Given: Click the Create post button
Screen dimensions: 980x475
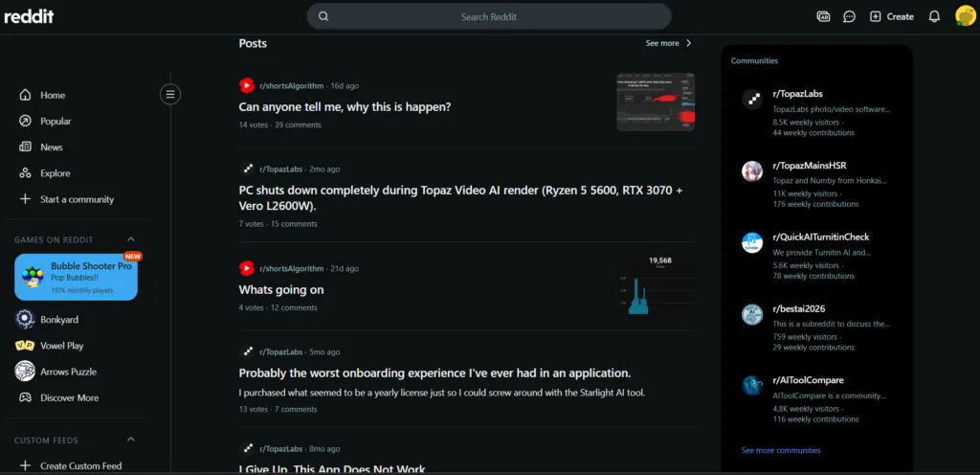Looking at the screenshot, I should point(892,17).
